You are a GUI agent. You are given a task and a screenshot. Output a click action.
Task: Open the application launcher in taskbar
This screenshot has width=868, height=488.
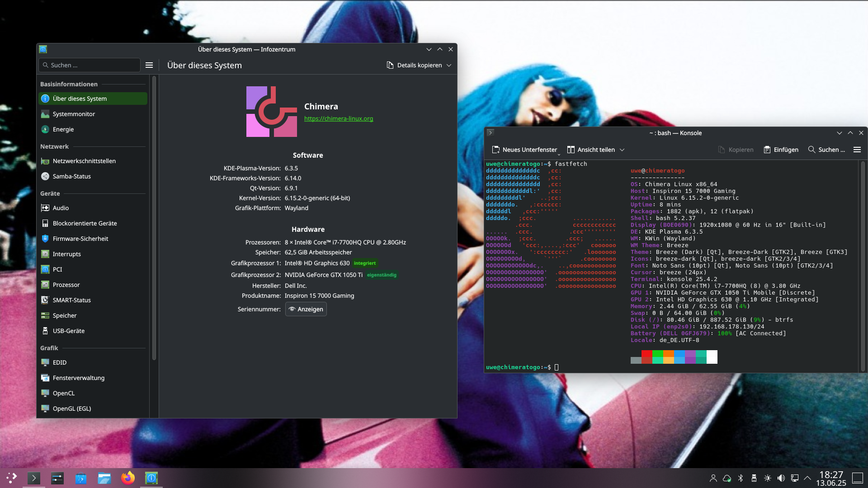coord(11,478)
